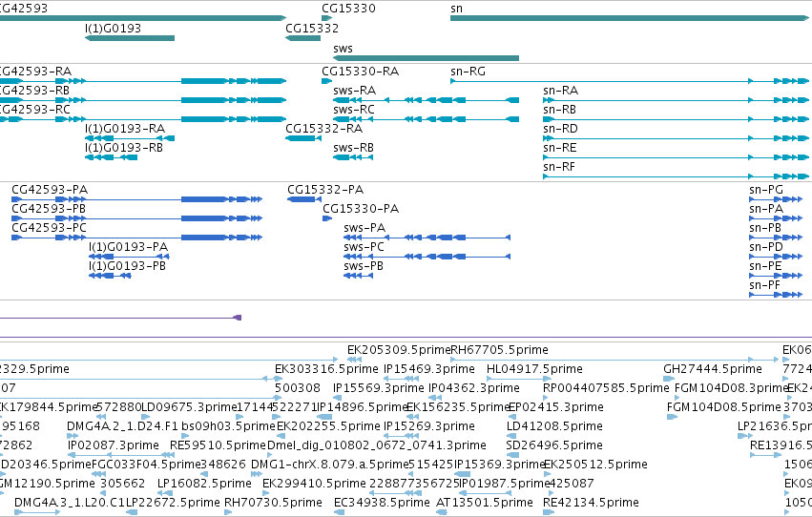This screenshot has height=517, width=812.
Task: Open EST IP04362.3prime
Action: pos(474,388)
